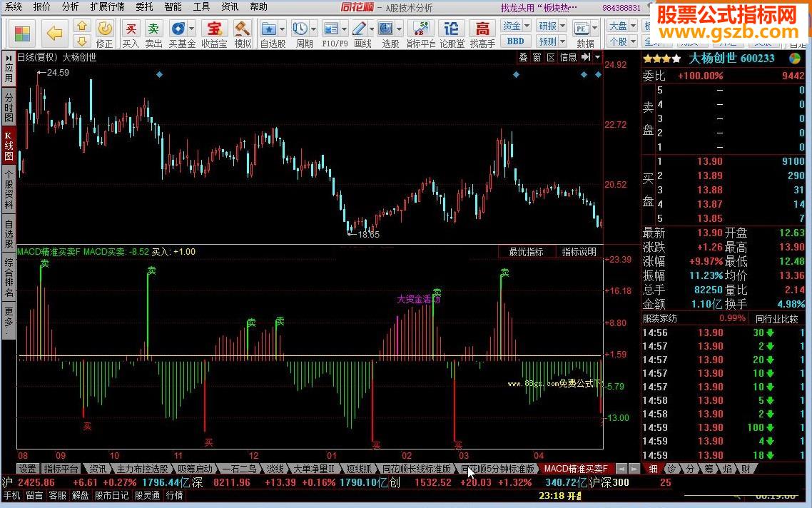Open the 指标平台 indicator platform icon
The width and height of the screenshot is (812, 508).
[420, 29]
